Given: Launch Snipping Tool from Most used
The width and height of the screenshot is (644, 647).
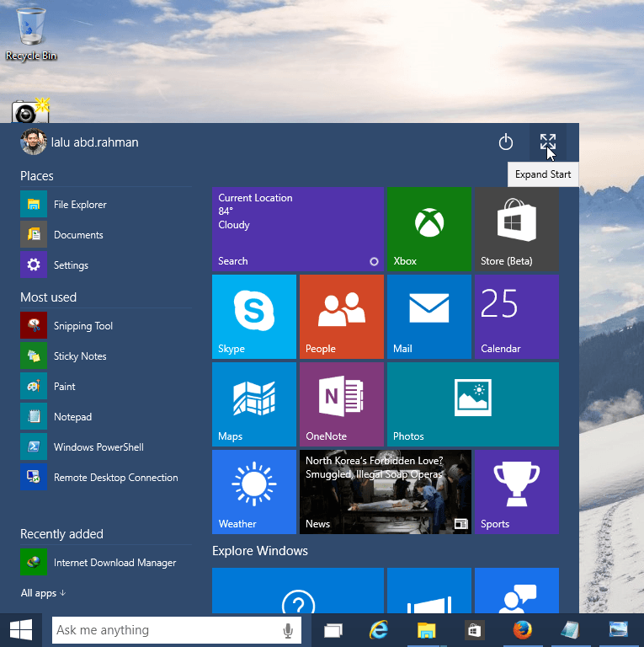Looking at the screenshot, I should [106, 325].
